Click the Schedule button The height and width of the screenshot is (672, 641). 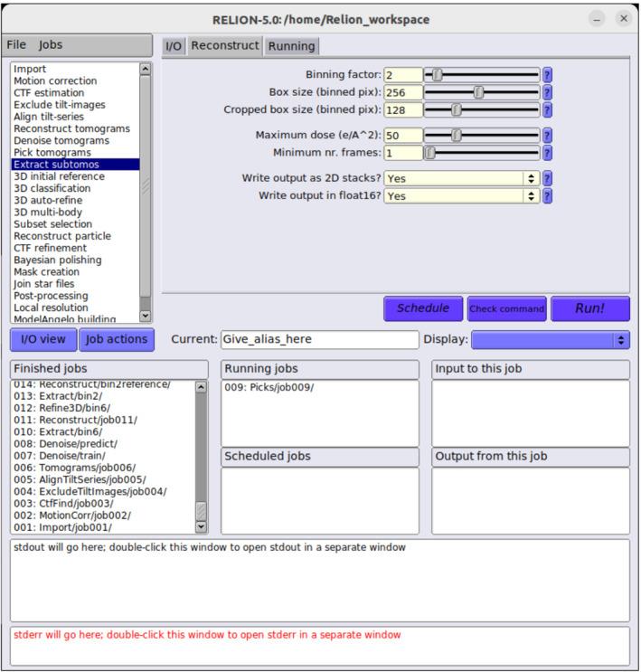(423, 308)
